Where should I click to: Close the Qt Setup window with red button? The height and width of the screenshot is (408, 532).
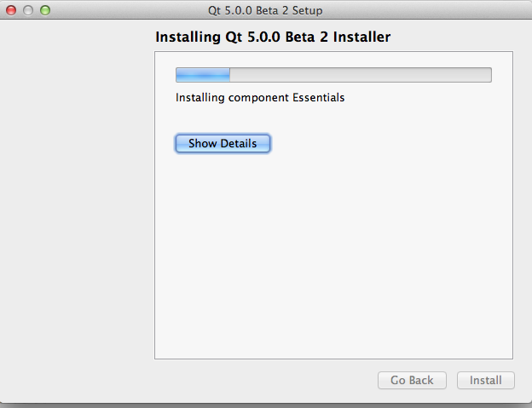click(x=12, y=10)
